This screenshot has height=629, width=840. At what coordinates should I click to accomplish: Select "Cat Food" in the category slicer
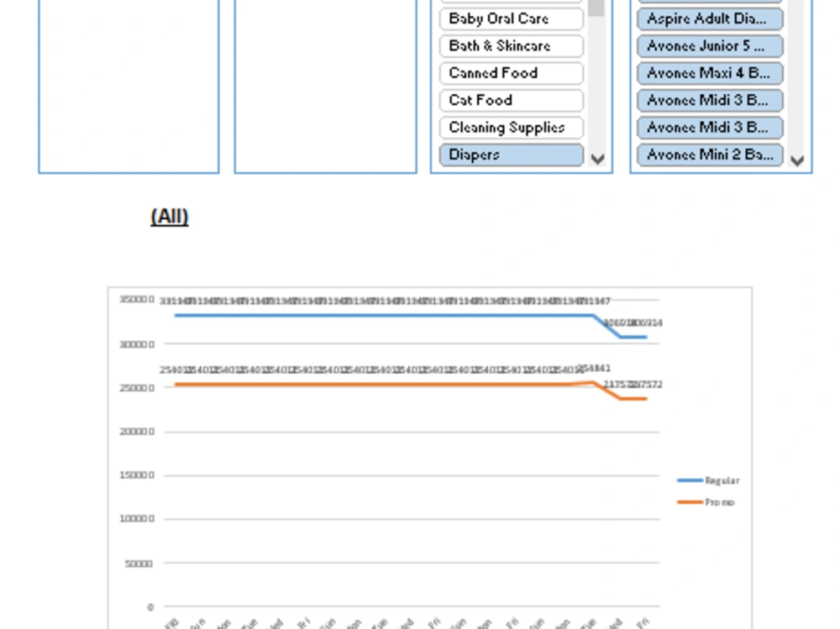click(509, 100)
